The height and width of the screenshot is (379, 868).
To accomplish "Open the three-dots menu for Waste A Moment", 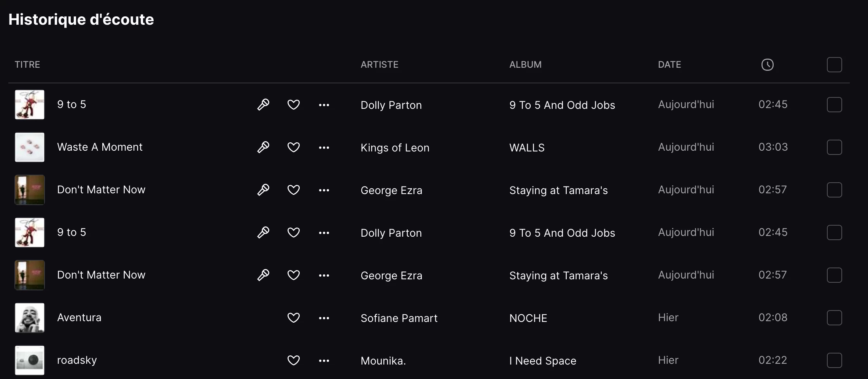I will tap(324, 147).
